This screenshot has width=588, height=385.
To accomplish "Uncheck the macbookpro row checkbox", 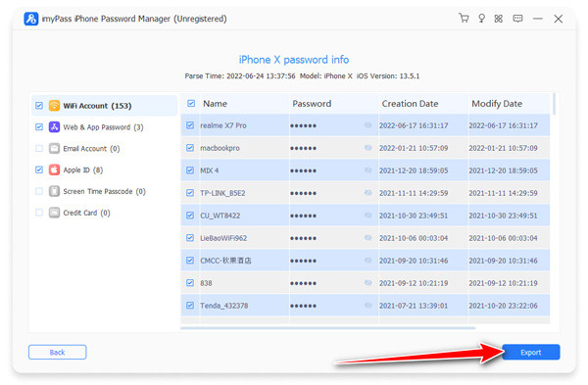I will click(x=190, y=148).
